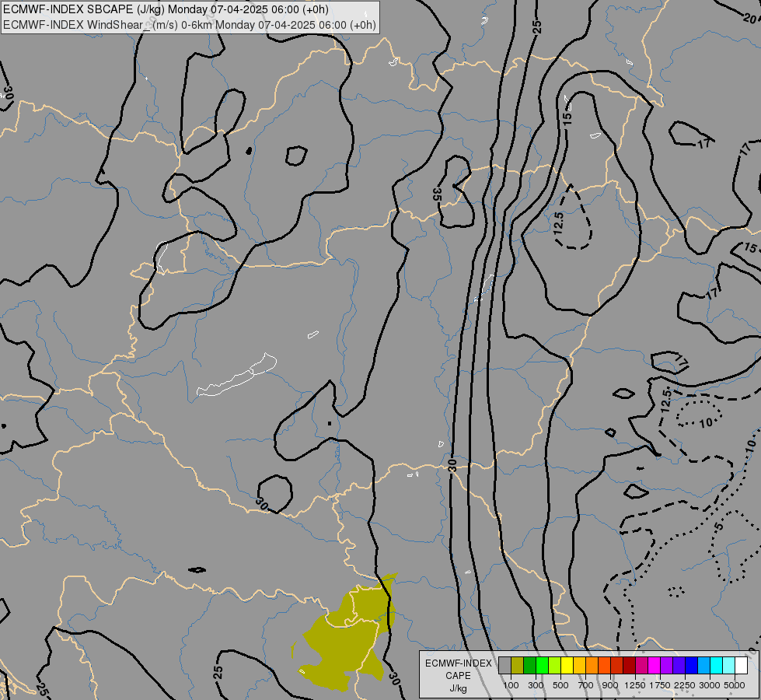
Task: Click the '35' wind shear contour label
Action: (436, 194)
